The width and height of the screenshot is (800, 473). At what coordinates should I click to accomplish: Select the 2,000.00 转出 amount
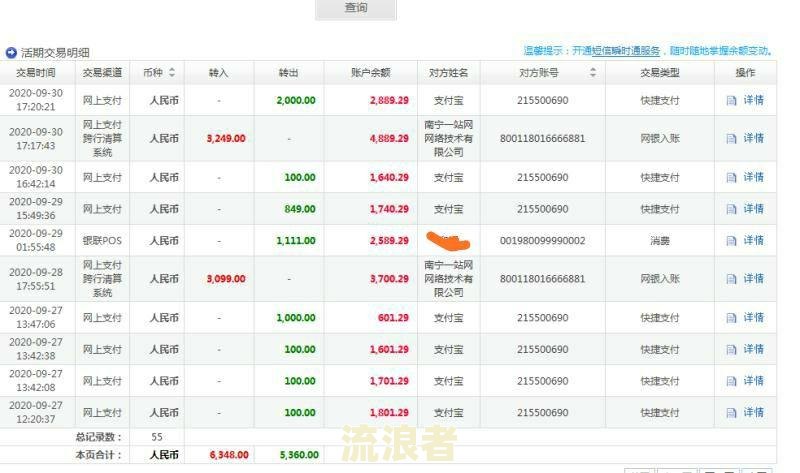point(296,101)
